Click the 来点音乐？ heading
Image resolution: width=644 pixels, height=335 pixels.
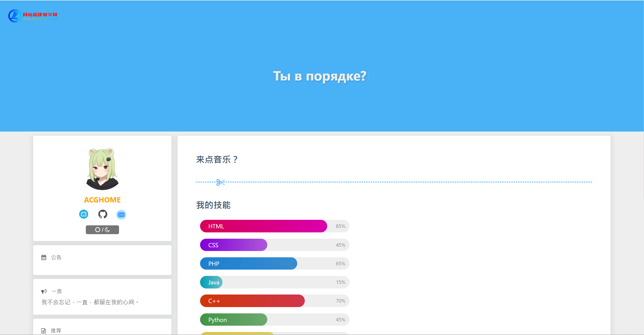pyautogui.click(x=217, y=159)
